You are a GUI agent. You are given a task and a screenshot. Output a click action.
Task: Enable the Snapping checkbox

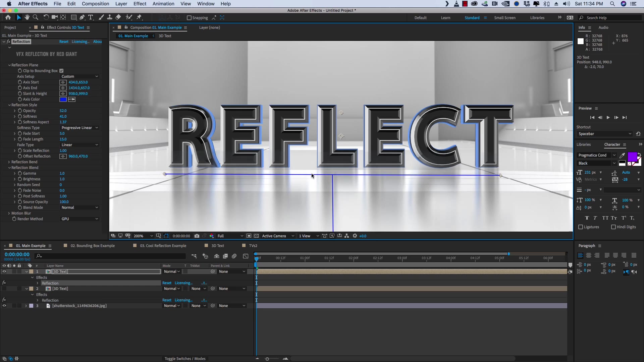click(190, 18)
